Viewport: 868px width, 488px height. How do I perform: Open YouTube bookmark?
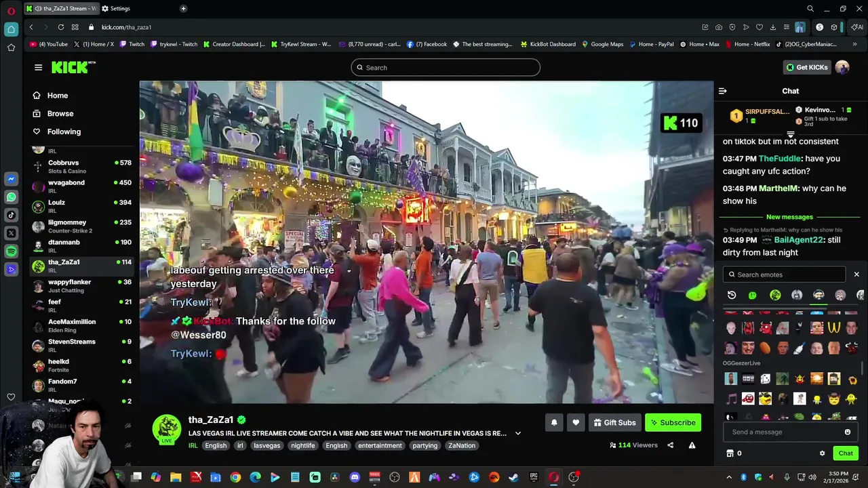pyautogui.click(x=49, y=44)
